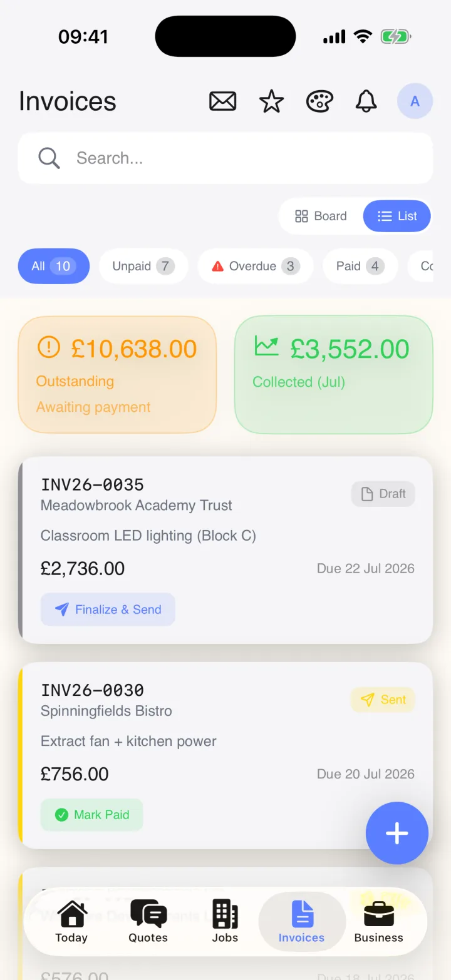Filter invoices by Overdue

(x=256, y=266)
